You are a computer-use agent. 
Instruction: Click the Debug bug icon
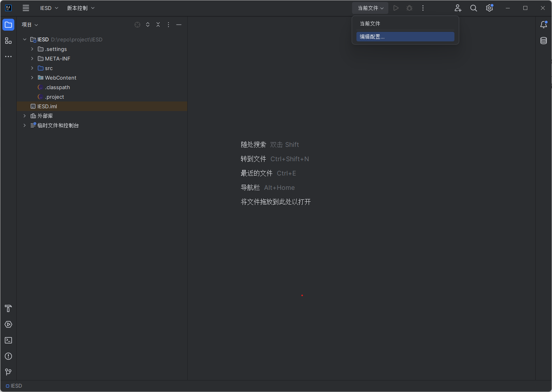click(x=409, y=8)
